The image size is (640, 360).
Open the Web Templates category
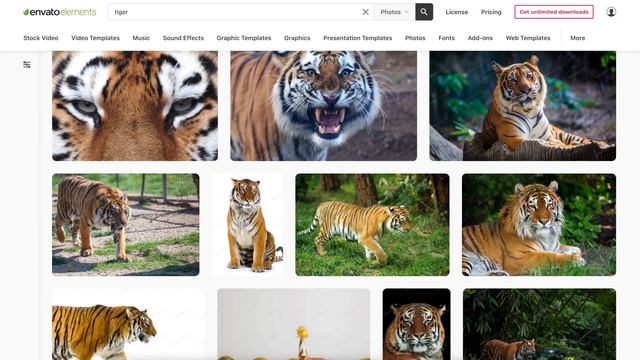click(528, 38)
